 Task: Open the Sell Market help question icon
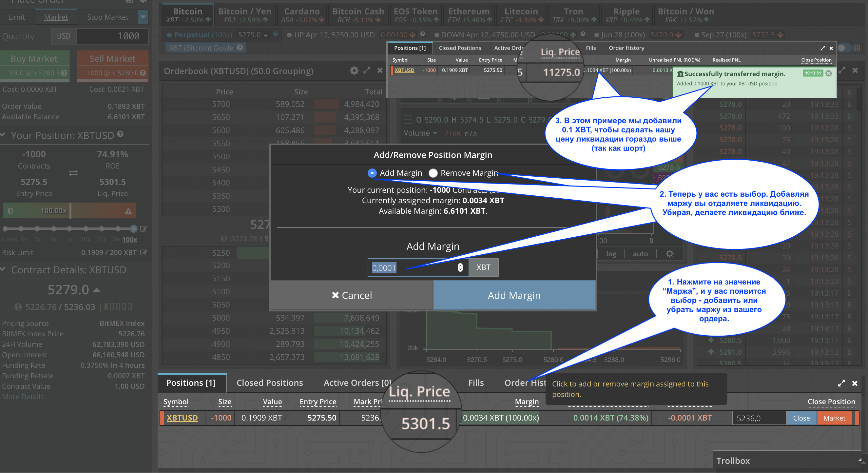coord(143,73)
